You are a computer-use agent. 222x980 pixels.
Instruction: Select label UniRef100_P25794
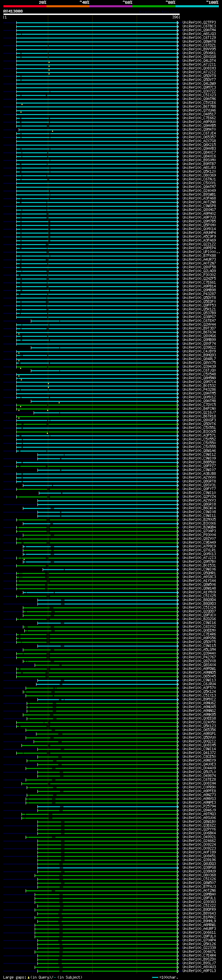point(199,806)
